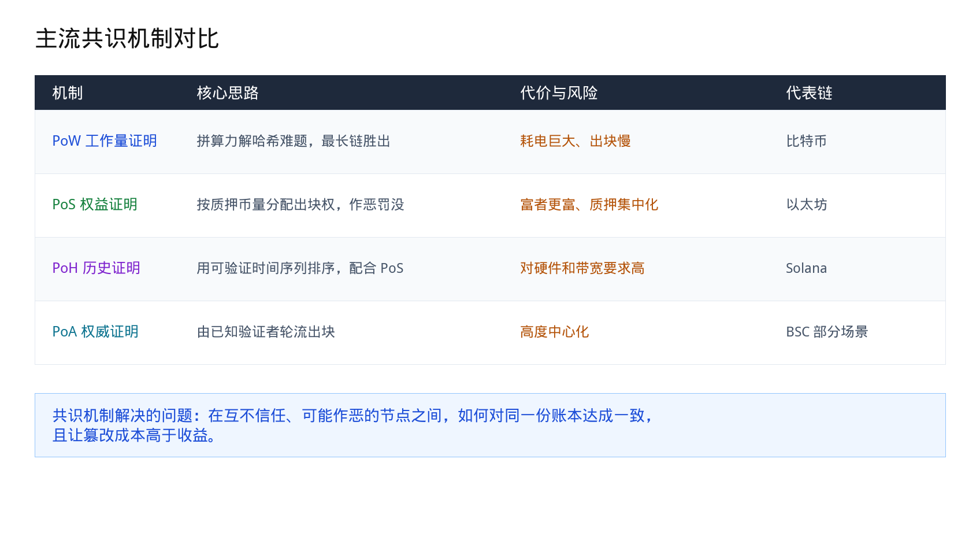Click the text 按质押币量分配出块权，作恶罚没

pyautogui.click(x=300, y=205)
